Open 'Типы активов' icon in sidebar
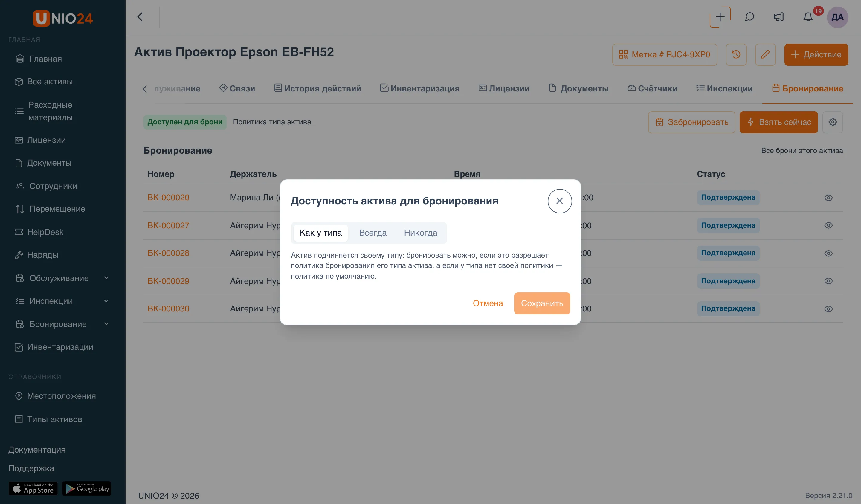 point(19,419)
